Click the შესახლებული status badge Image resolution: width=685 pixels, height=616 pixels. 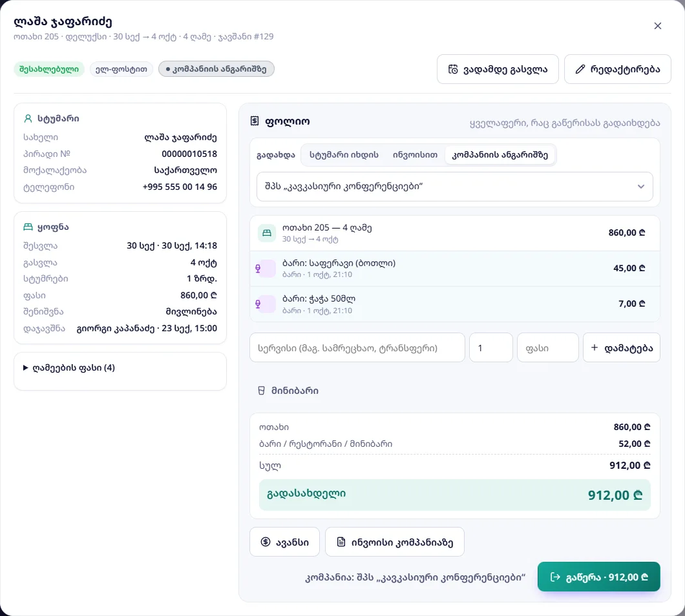click(x=49, y=69)
